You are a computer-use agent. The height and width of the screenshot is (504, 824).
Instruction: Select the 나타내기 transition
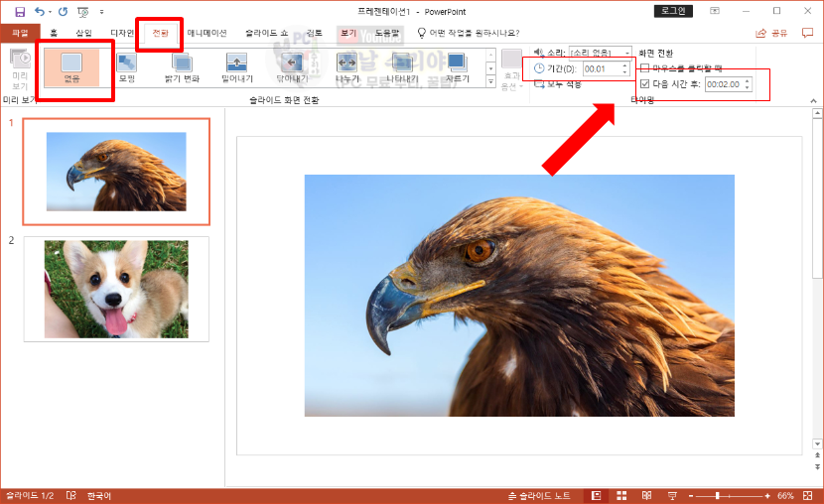[x=402, y=67]
